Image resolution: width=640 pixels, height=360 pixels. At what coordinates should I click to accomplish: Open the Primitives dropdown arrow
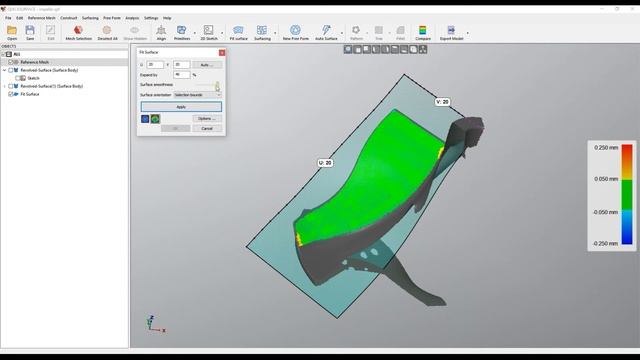pos(194,33)
